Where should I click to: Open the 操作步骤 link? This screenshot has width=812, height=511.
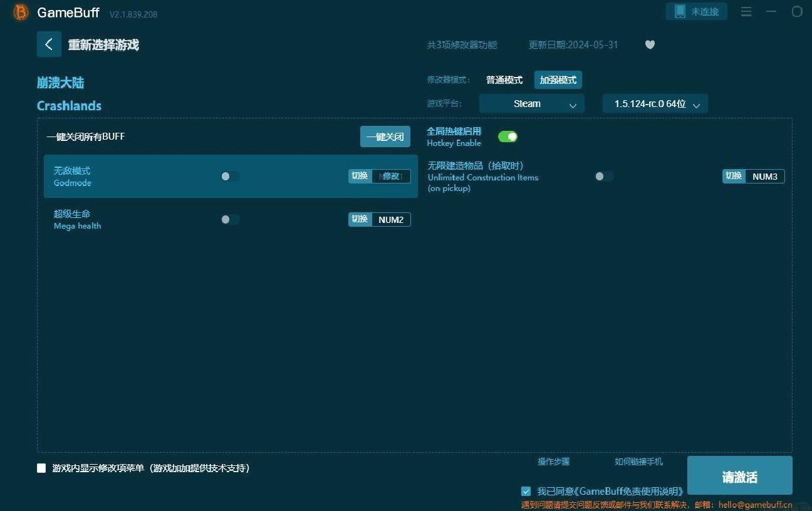554,462
